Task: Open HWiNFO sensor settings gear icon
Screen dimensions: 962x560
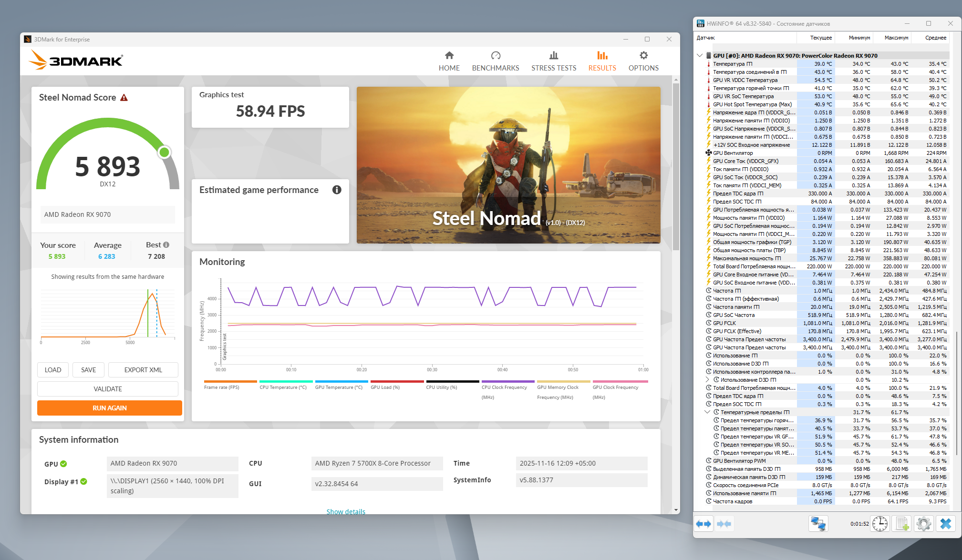Action: [924, 524]
